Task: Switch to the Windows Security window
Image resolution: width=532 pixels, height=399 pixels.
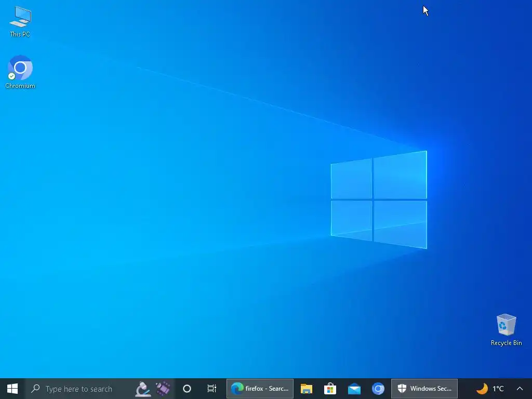Action: pos(424,389)
